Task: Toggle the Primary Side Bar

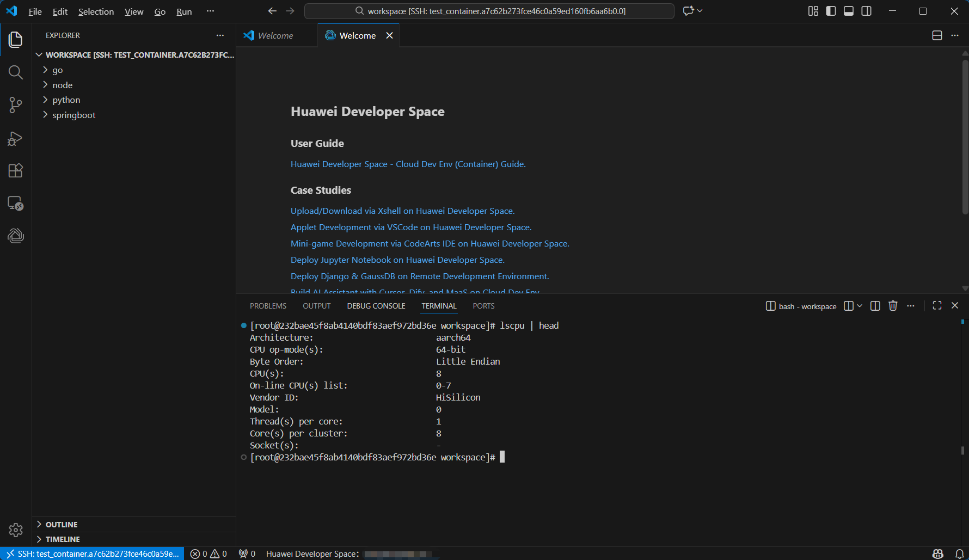Action: point(831,11)
